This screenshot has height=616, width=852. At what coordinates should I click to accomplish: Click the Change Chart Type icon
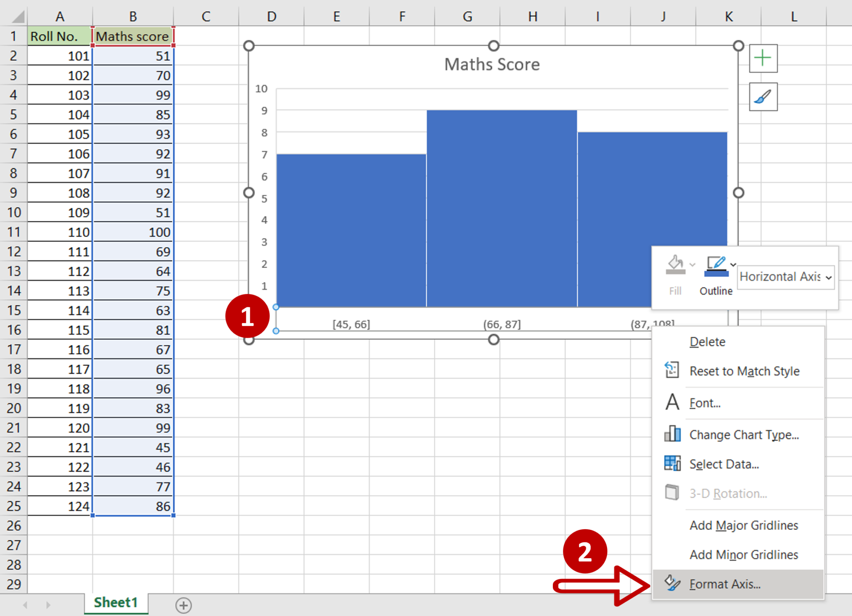point(672,434)
